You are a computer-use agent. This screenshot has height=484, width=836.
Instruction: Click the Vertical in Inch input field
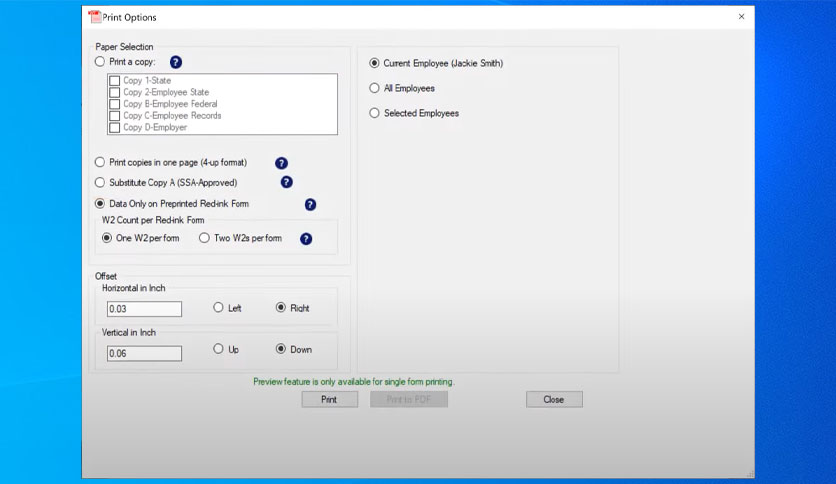tap(144, 353)
